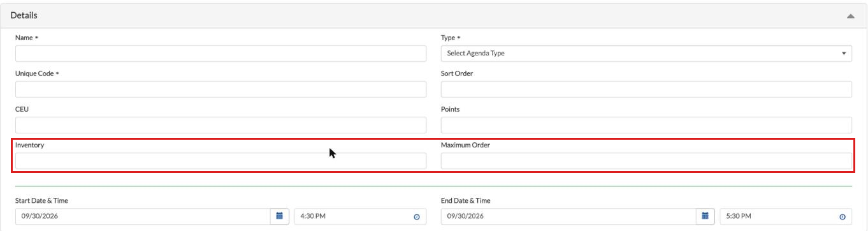Select the Details panel heading

click(x=24, y=15)
